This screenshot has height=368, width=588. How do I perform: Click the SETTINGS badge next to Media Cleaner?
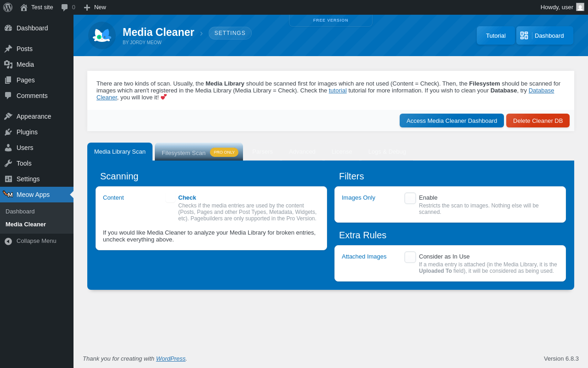230,33
